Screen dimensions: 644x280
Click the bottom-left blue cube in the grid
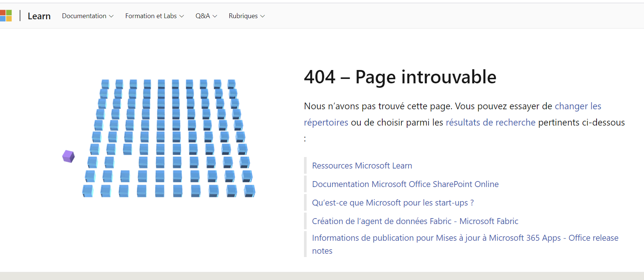pos(88,191)
